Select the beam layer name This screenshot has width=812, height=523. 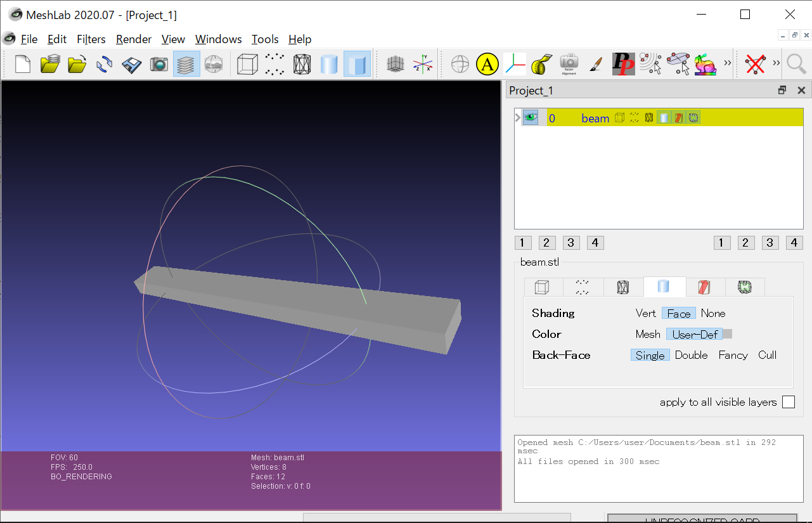[x=595, y=118]
